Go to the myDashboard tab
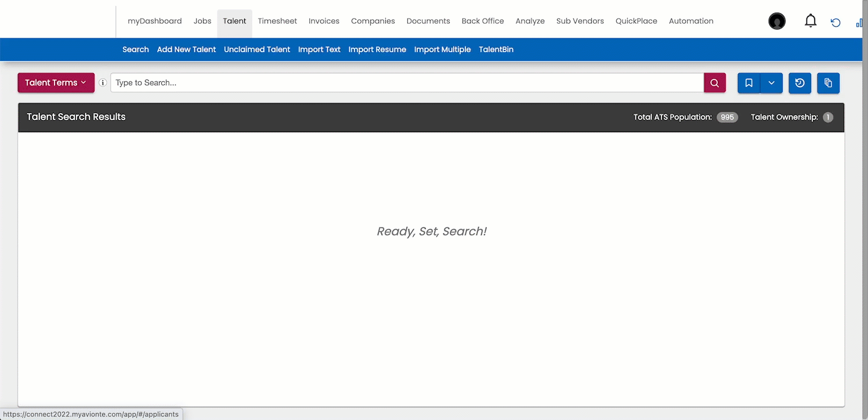The image size is (868, 420). tap(155, 21)
